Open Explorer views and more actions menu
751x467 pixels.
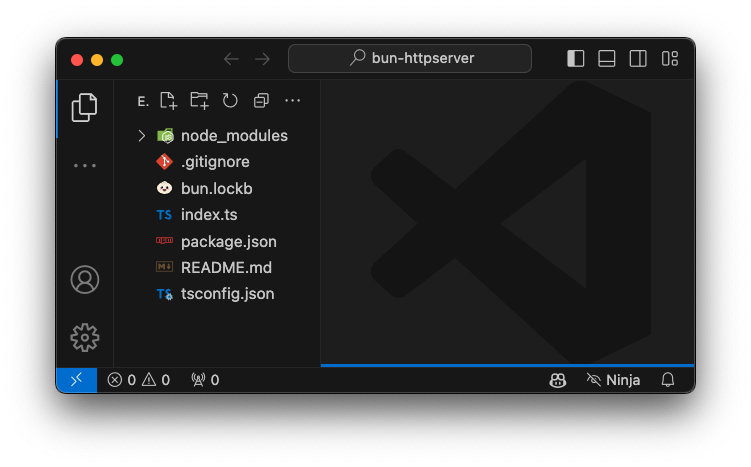[292, 101]
